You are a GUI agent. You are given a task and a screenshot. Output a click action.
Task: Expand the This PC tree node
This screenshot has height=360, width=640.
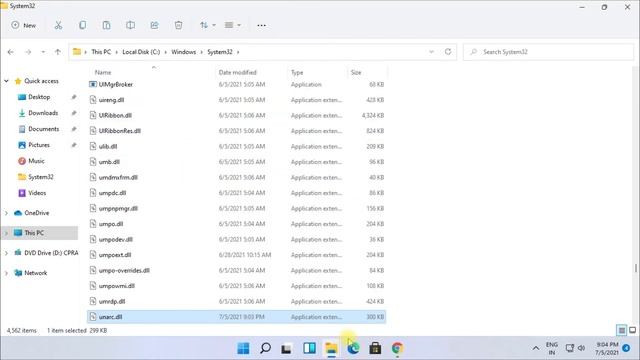[x=7, y=233]
